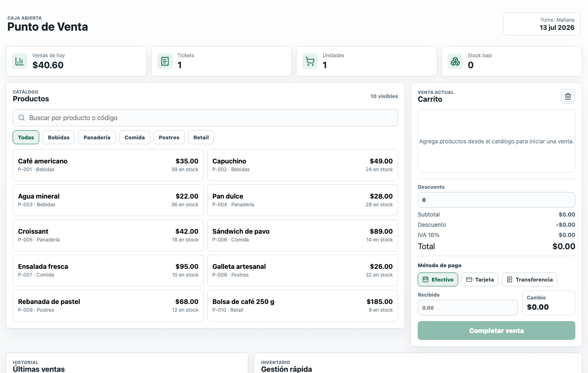The width and height of the screenshot is (588, 373).
Task: Click the shopping cart icon in Unidades card
Action: click(x=310, y=61)
